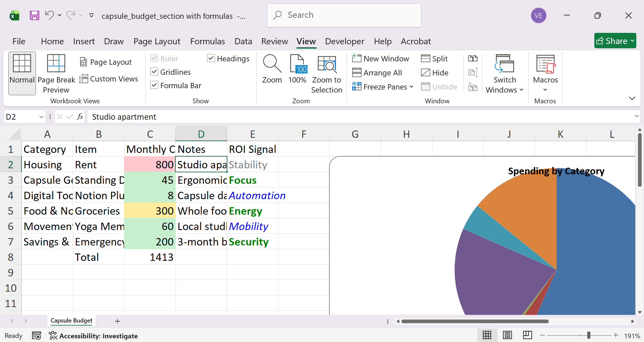
Task: Click Accessibility Investigate in status bar
Action: pos(93,336)
